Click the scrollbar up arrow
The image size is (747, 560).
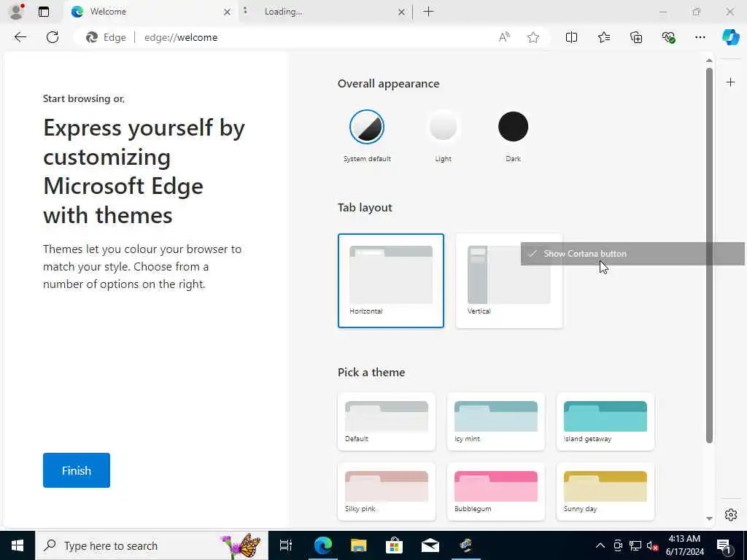click(x=709, y=61)
